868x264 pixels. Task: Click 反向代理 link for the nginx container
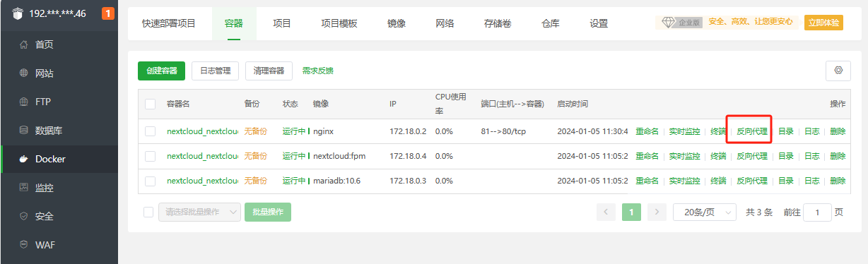[751, 131]
